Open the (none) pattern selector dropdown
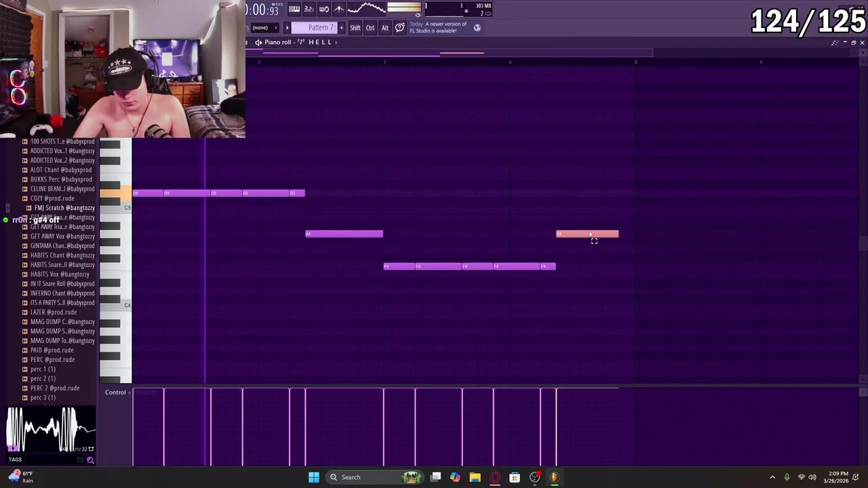Viewport: 868px width, 488px height. pyautogui.click(x=264, y=28)
